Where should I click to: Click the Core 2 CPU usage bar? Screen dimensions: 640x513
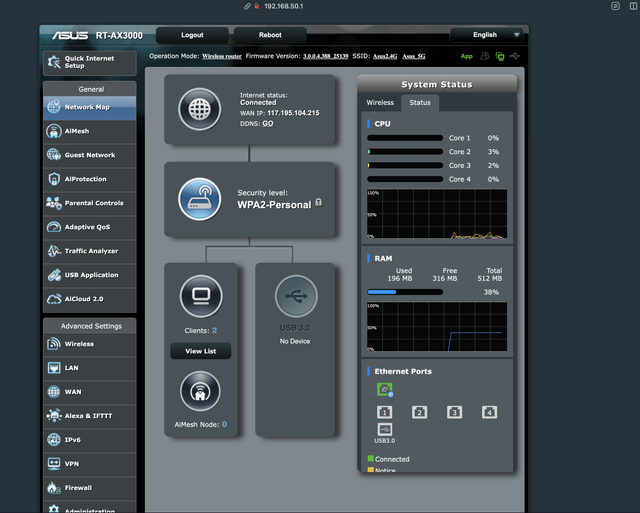tap(405, 152)
